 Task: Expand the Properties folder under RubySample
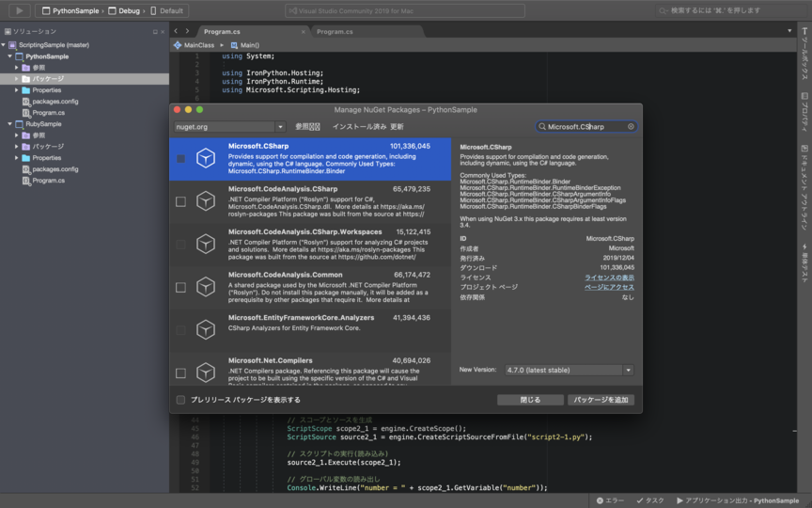[x=17, y=158]
